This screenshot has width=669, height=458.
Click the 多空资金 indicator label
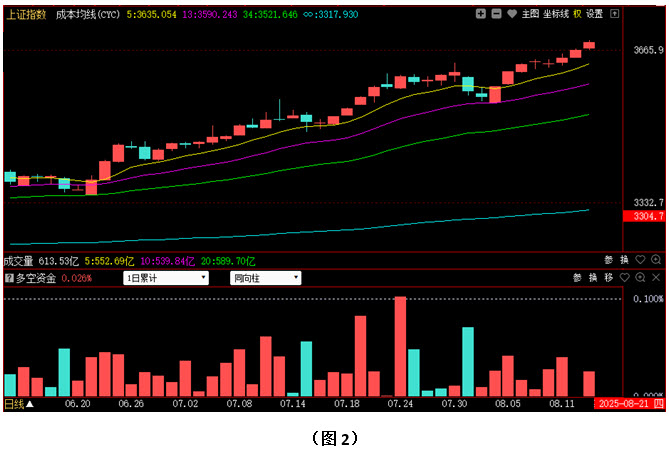(x=36, y=278)
